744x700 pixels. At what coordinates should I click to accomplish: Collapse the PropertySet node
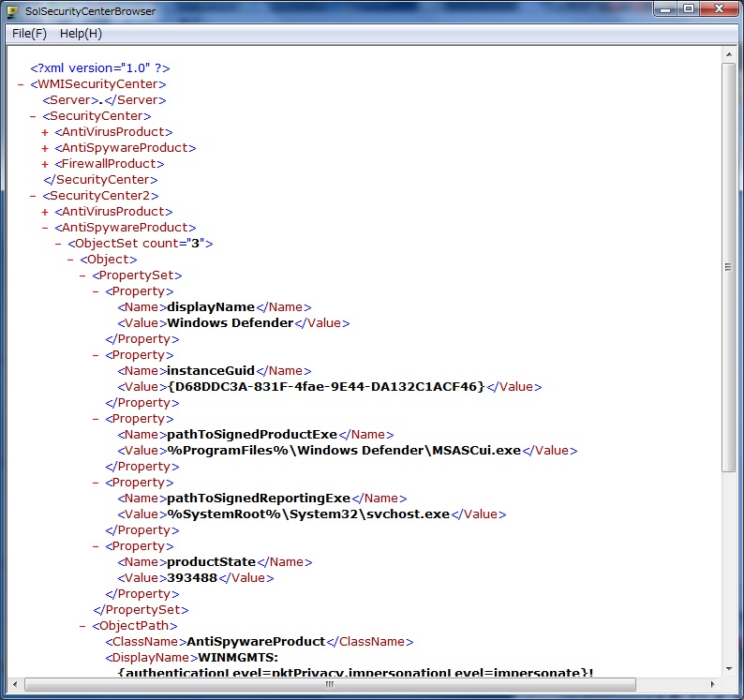click(x=82, y=276)
